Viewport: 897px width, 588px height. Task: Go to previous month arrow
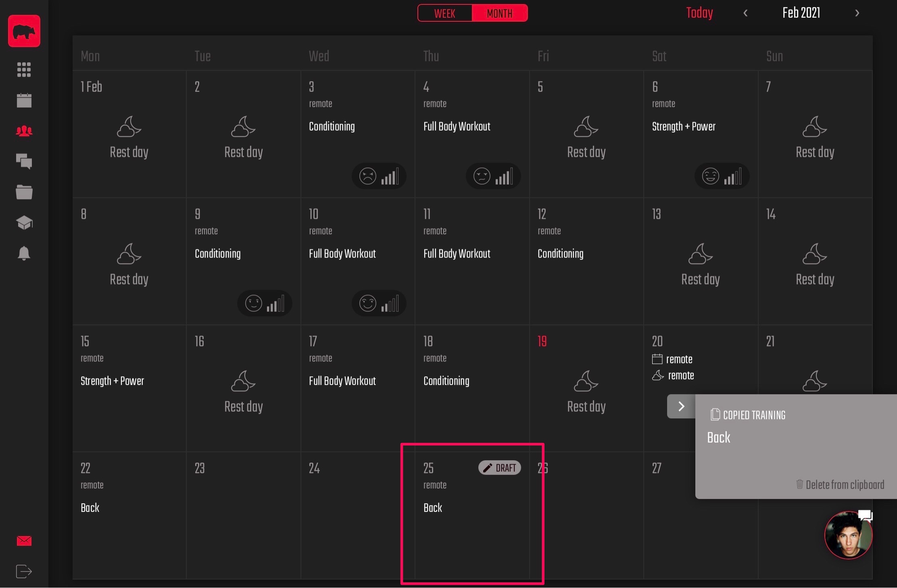tap(745, 13)
